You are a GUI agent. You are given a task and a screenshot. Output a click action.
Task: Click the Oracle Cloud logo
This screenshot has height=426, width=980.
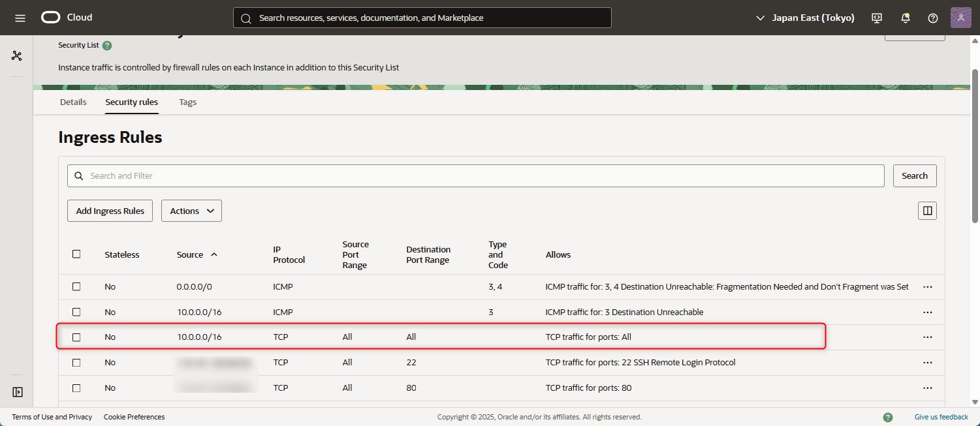coord(67,18)
